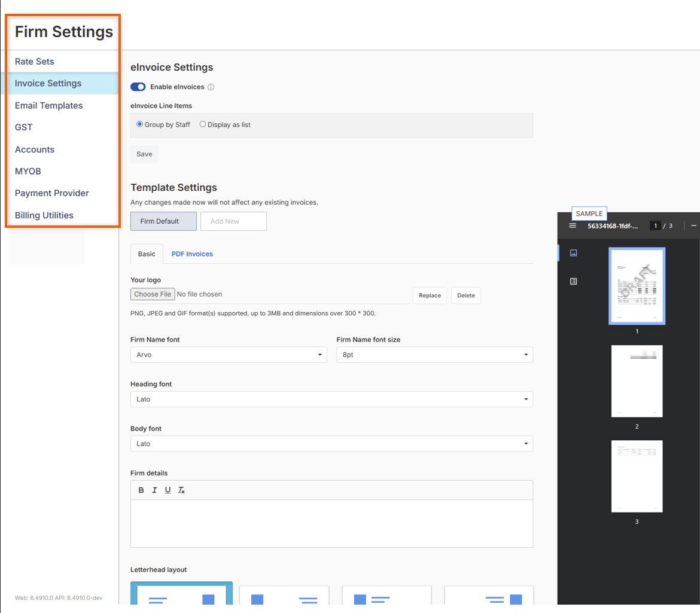
Task: Click the Replace logo button
Action: pos(430,295)
